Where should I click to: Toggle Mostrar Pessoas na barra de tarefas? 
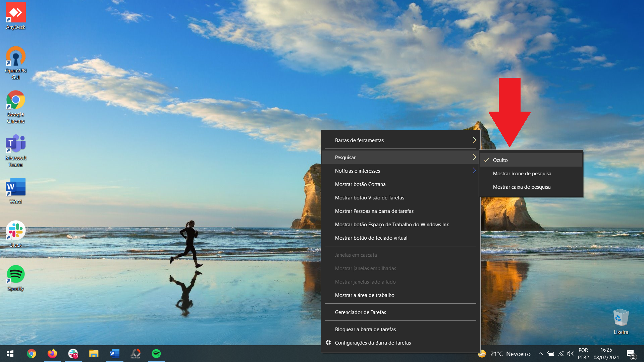tap(400, 211)
